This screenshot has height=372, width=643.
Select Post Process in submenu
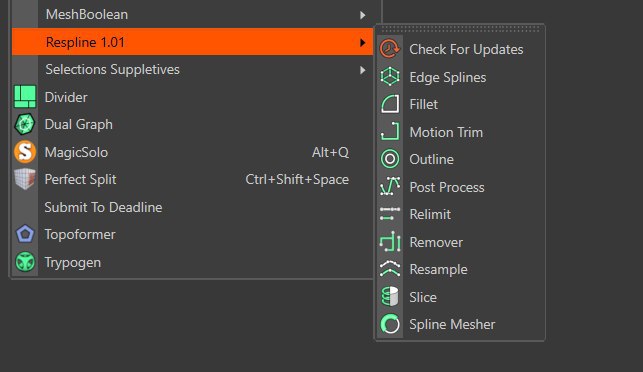(x=461, y=187)
